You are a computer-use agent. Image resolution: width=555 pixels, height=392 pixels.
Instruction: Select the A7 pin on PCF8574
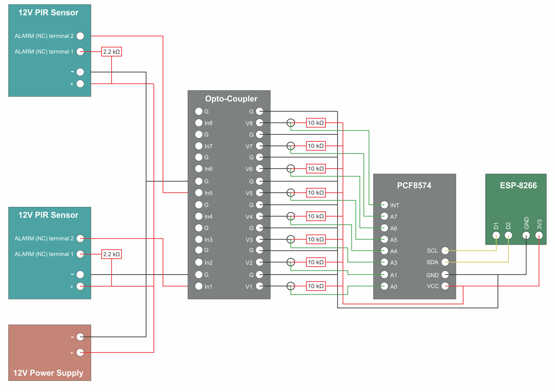[x=384, y=216]
